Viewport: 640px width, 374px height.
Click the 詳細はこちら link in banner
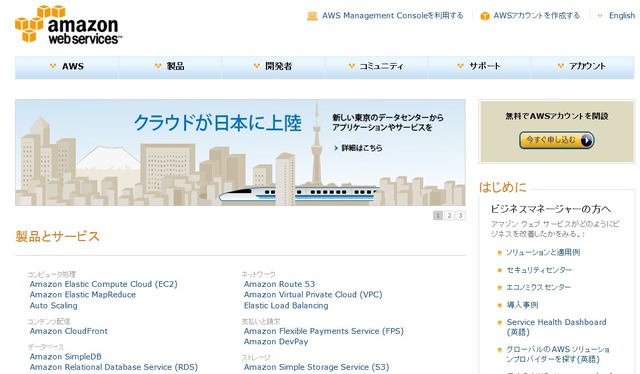(x=362, y=148)
